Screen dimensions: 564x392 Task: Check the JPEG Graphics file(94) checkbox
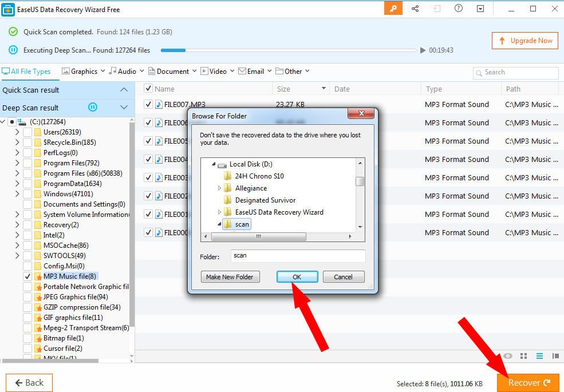tap(27, 297)
